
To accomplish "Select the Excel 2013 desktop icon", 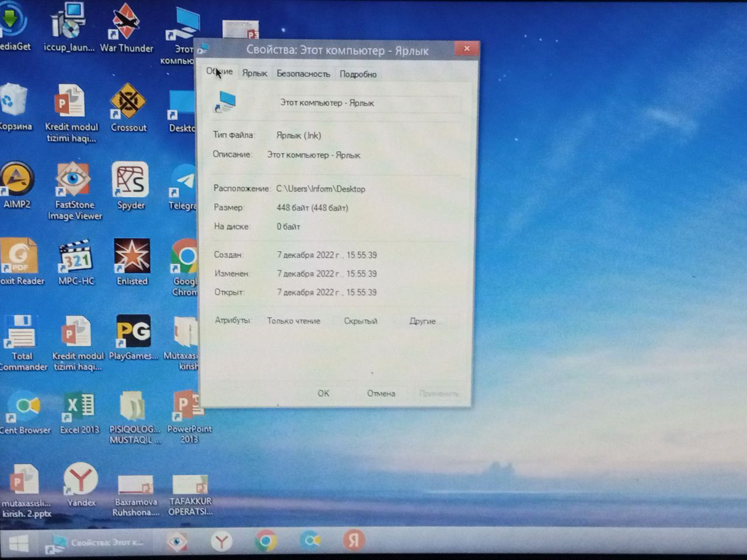I will 79,413.
